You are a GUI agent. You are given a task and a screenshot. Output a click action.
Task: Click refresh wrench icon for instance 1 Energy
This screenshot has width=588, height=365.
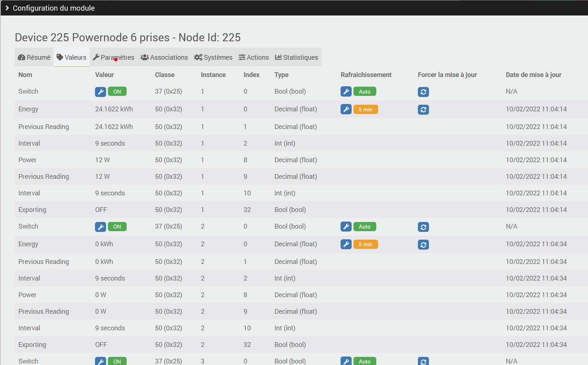tap(346, 109)
